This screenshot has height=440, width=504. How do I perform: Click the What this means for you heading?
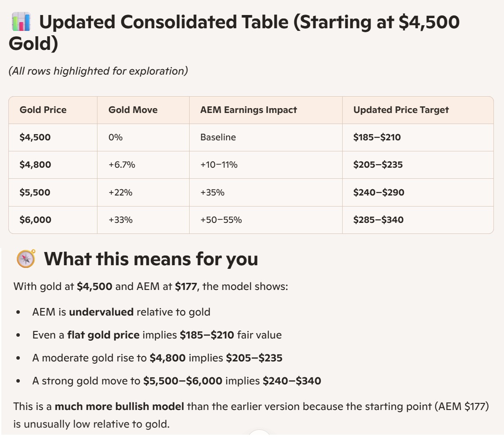click(x=151, y=259)
